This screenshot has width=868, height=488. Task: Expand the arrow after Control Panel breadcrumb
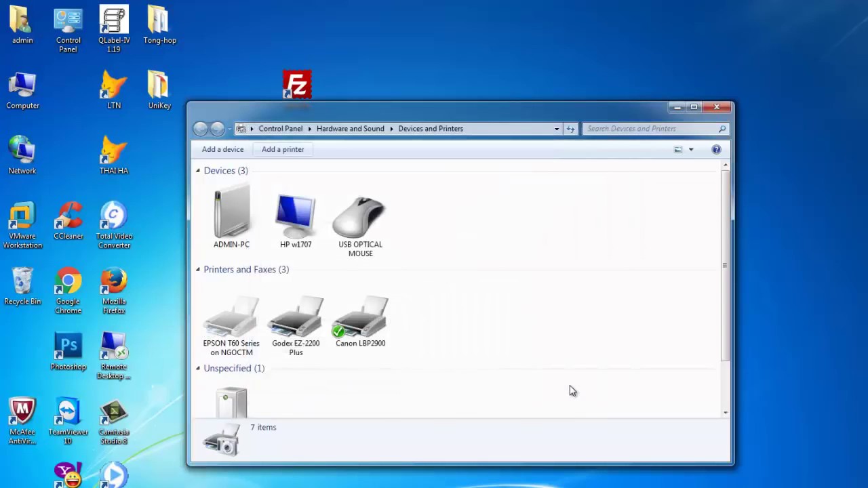point(309,129)
